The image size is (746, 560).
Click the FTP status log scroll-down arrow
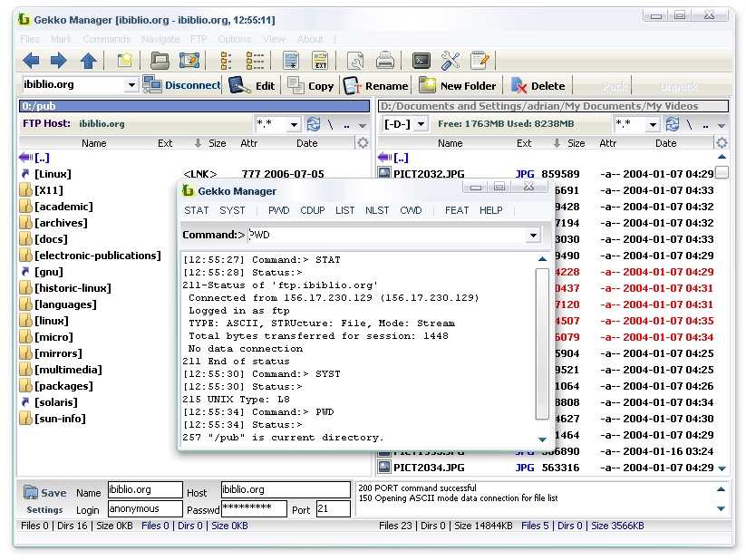click(x=722, y=508)
